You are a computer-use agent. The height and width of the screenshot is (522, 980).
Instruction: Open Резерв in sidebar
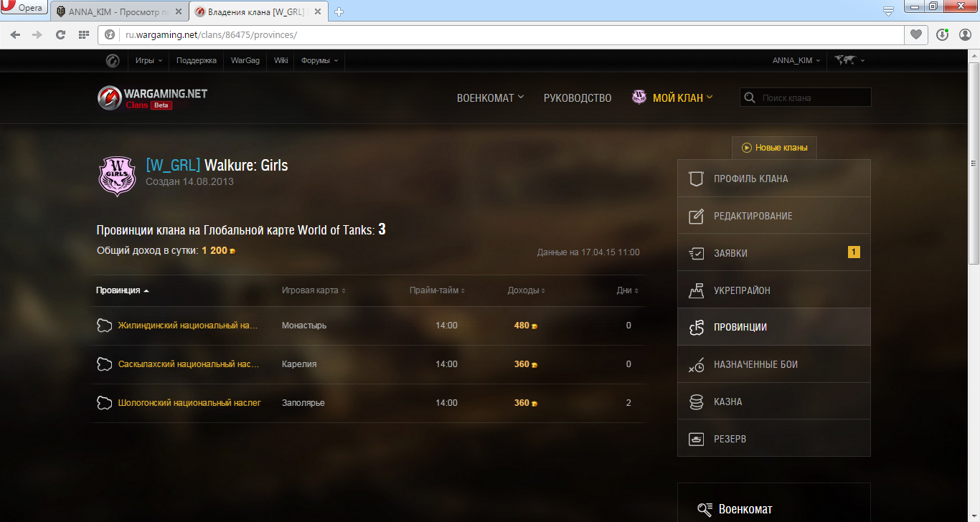pos(773,439)
